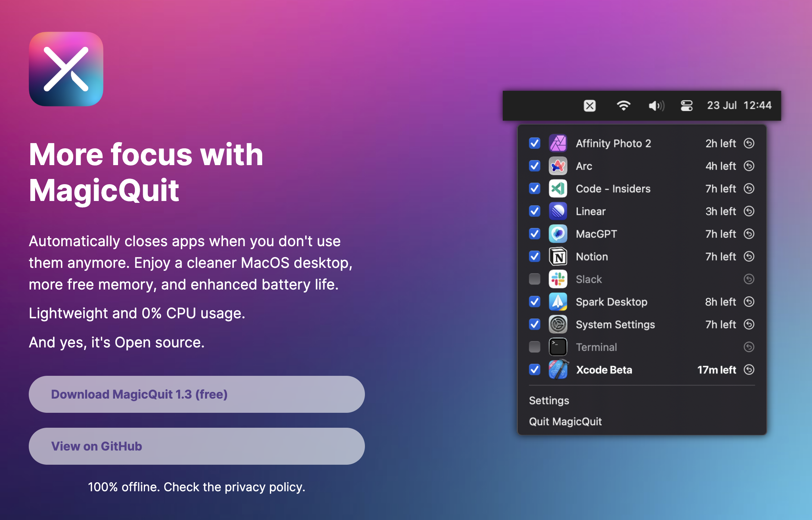Click the Arc browser icon

558,166
